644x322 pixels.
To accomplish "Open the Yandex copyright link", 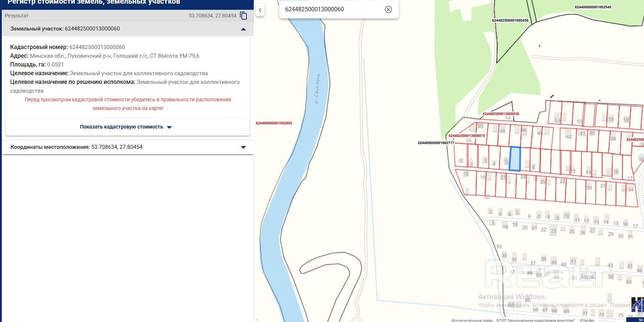I will 587,320.
